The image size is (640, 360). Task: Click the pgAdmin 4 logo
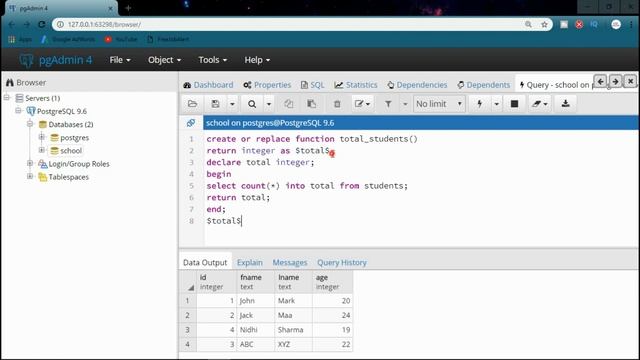pos(56,60)
